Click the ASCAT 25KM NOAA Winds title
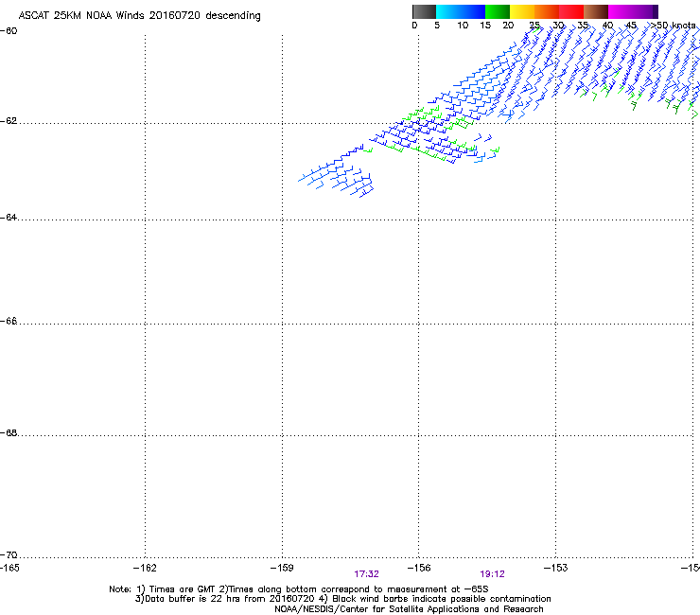The height and width of the screenshot is (615, 700). point(140,16)
